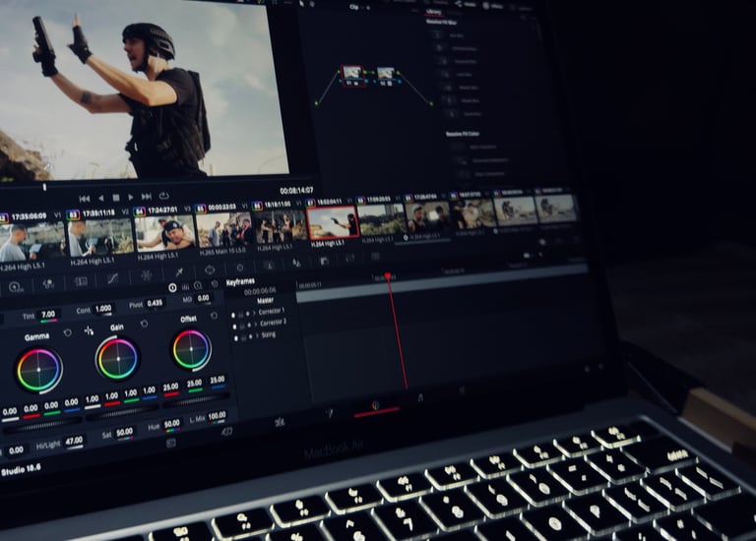Play the clip in reverse
The width and height of the screenshot is (756, 541).
coord(100,198)
